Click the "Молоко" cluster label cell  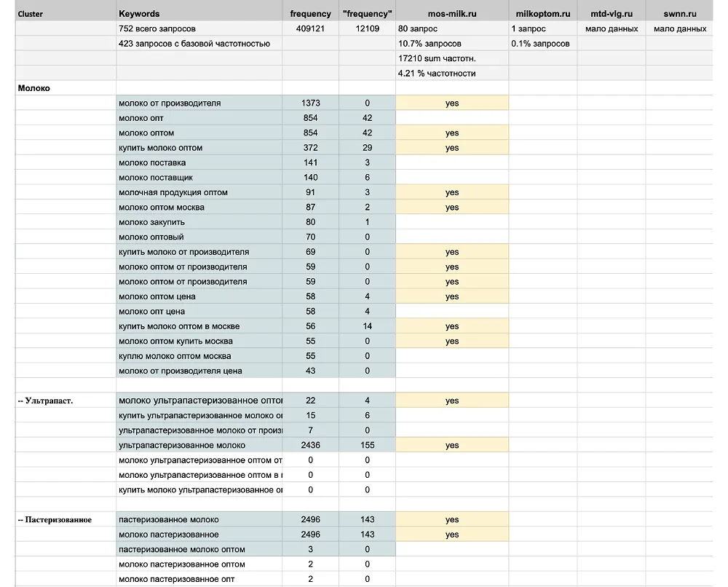click(34, 88)
